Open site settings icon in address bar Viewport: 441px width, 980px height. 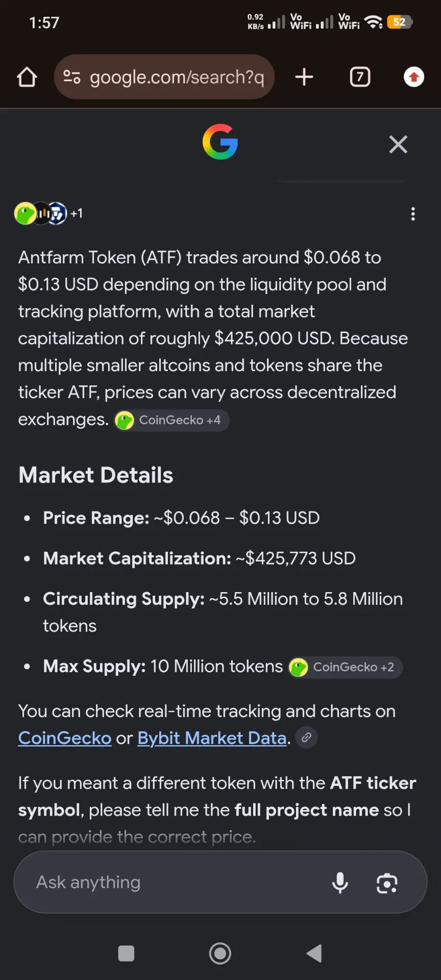pyautogui.click(x=71, y=78)
